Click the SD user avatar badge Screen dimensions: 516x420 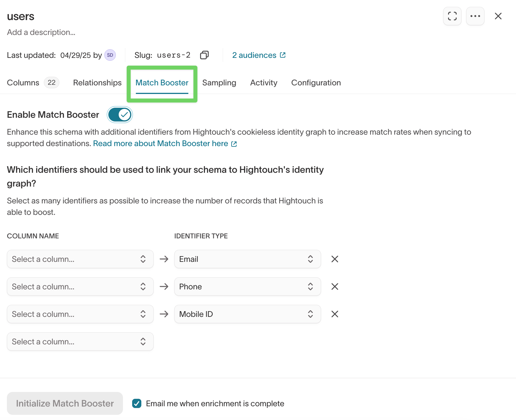[110, 55]
